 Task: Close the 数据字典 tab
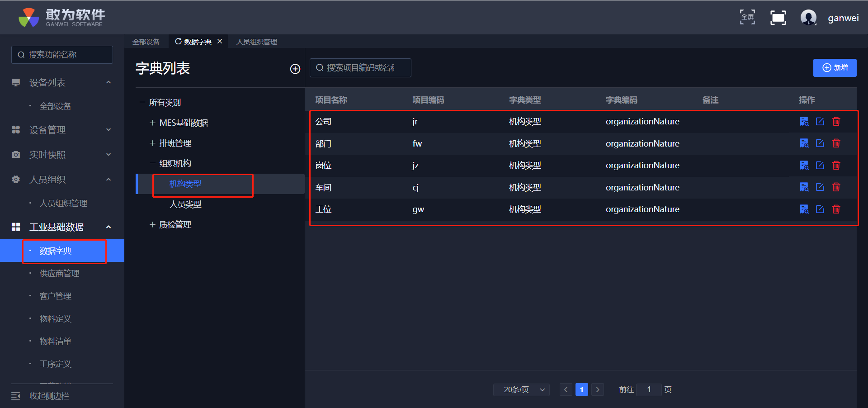220,41
